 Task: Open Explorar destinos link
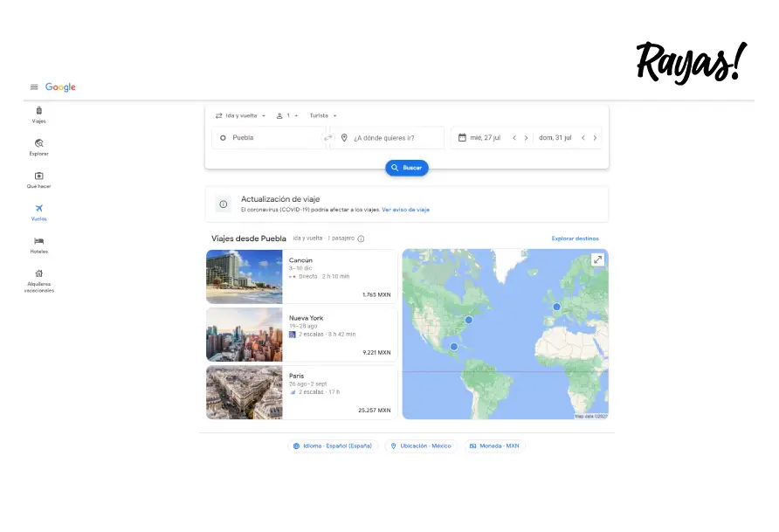point(575,238)
